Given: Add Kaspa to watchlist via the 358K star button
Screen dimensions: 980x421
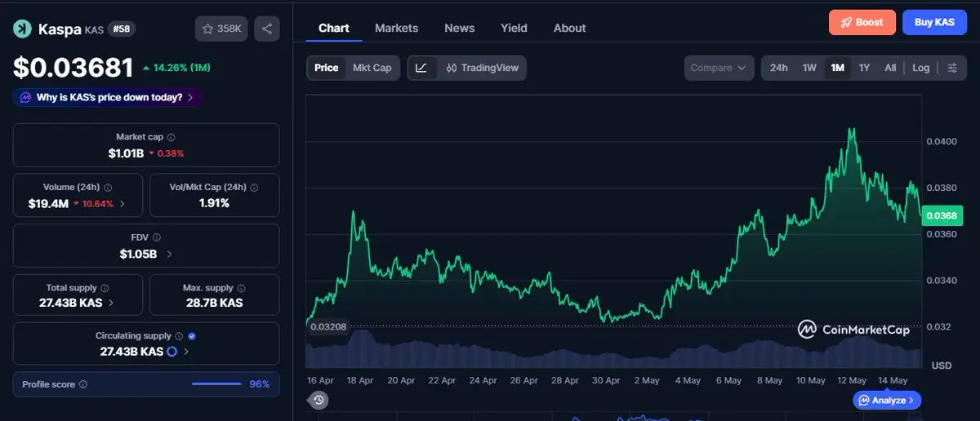Looking at the screenshot, I should [221, 29].
